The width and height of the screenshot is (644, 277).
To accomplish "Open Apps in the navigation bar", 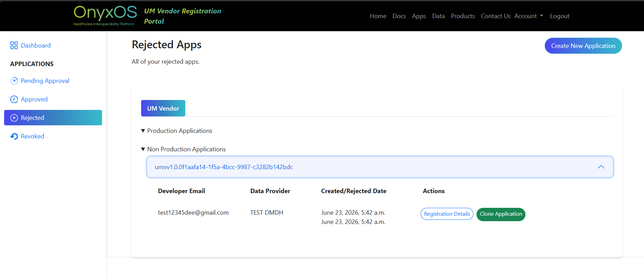I will (x=419, y=16).
